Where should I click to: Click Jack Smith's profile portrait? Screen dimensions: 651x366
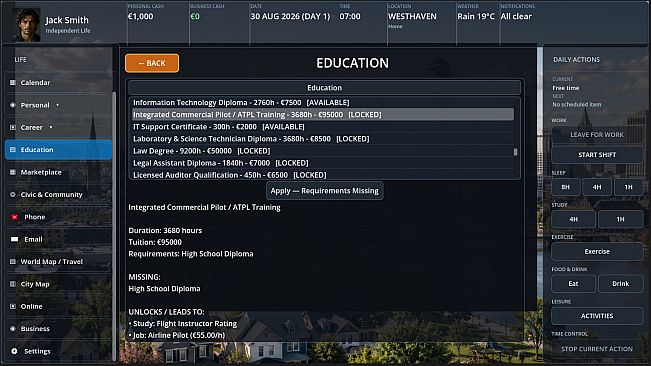click(x=27, y=25)
